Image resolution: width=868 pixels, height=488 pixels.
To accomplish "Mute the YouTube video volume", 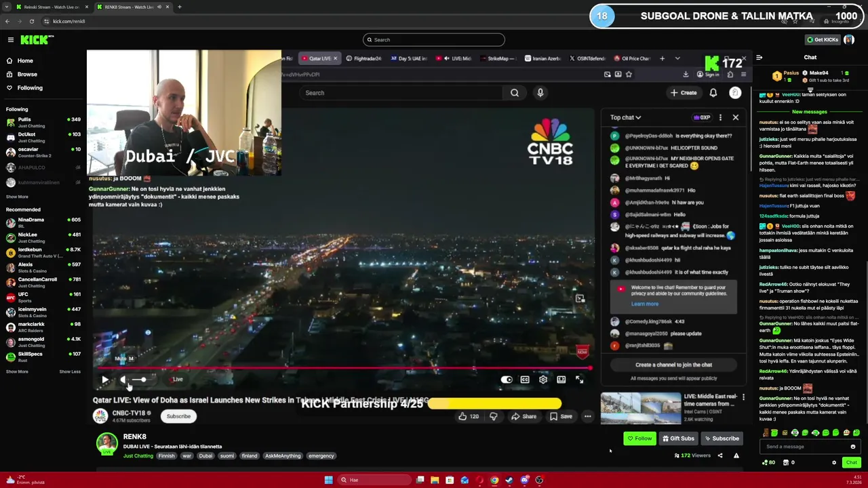I will point(123,380).
